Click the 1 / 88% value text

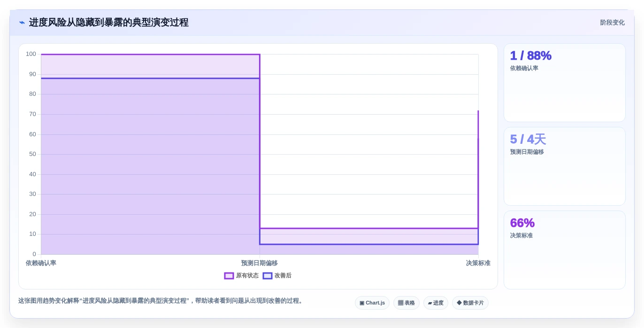point(531,56)
